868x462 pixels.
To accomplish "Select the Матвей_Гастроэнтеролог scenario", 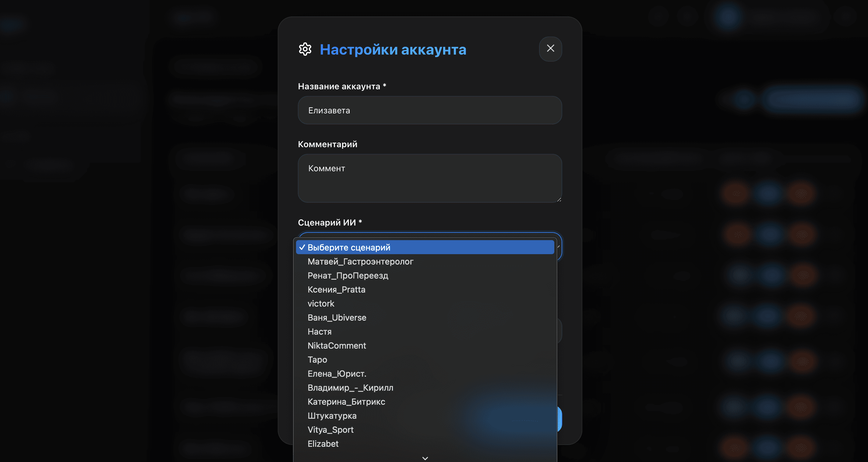I will coord(425,261).
